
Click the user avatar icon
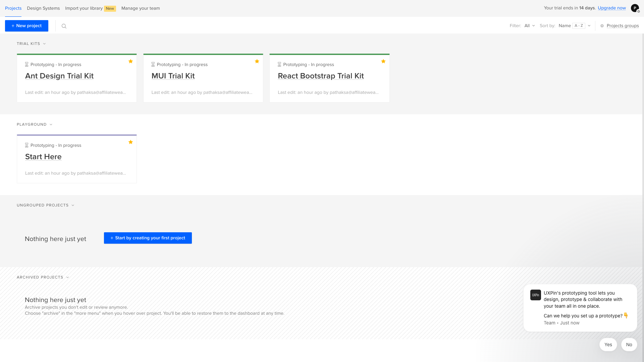tap(635, 8)
